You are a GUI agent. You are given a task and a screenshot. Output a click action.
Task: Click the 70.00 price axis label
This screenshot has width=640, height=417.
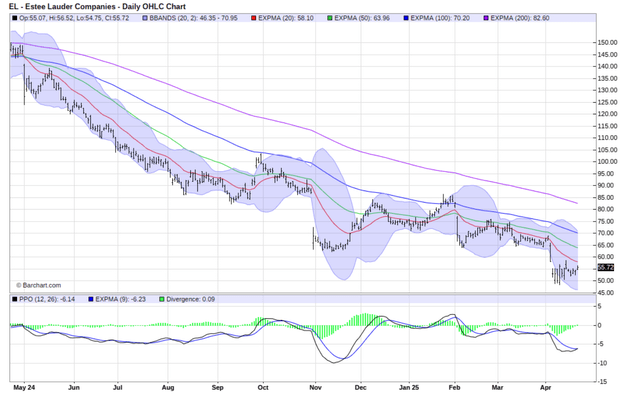point(607,233)
